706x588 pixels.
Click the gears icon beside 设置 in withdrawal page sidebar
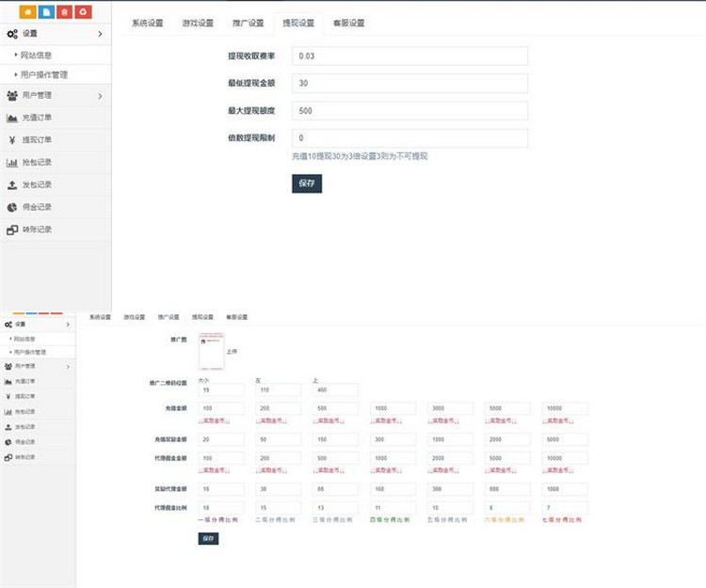coord(12,34)
